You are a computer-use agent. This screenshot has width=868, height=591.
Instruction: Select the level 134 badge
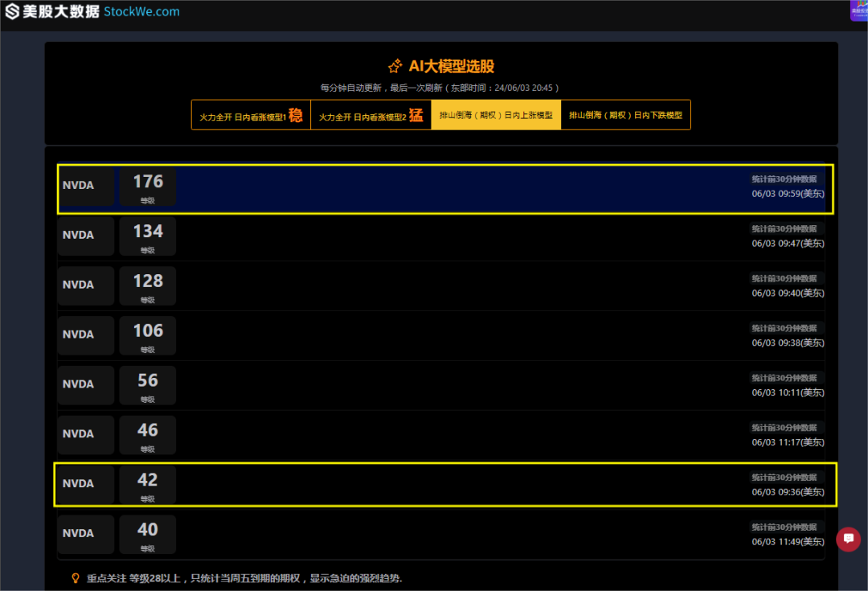pos(148,236)
